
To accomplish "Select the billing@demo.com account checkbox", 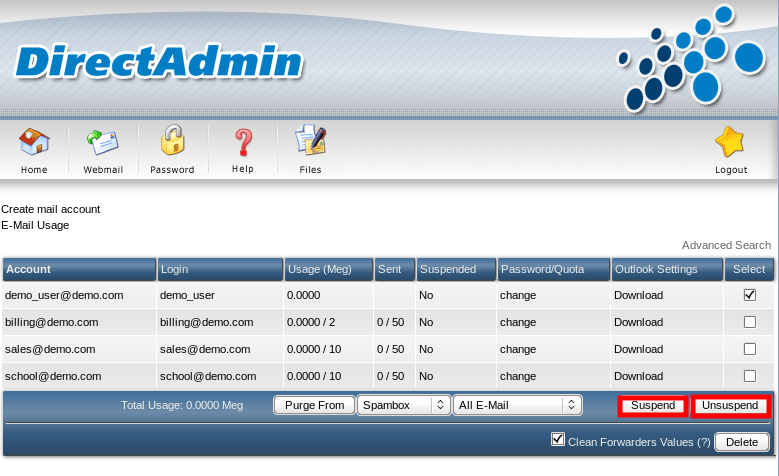I will (x=749, y=322).
